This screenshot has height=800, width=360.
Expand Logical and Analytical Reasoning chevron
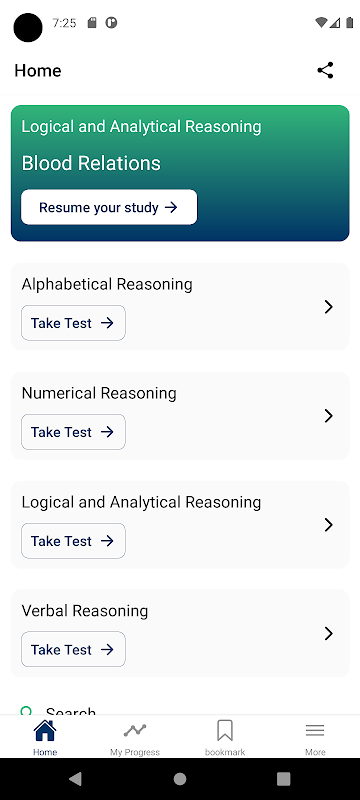(x=329, y=524)
